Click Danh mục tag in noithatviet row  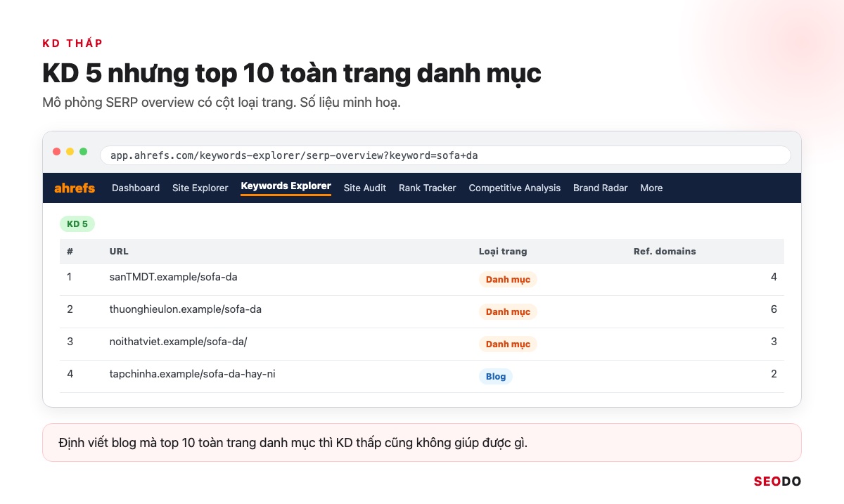pos(508,344)
